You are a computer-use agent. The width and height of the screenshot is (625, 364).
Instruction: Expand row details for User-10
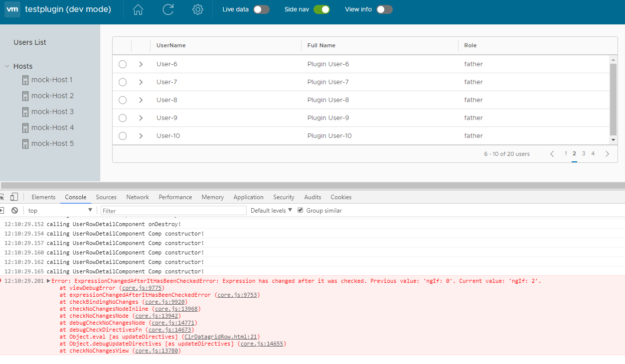click(141, 136)
